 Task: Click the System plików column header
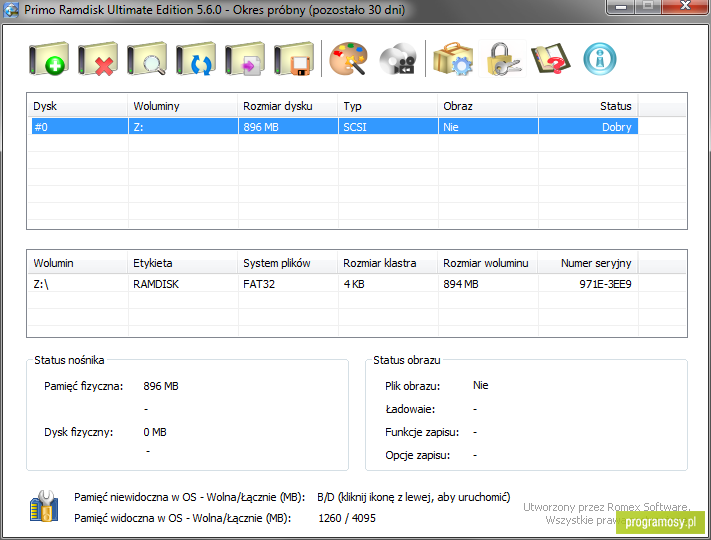(287, 263)
